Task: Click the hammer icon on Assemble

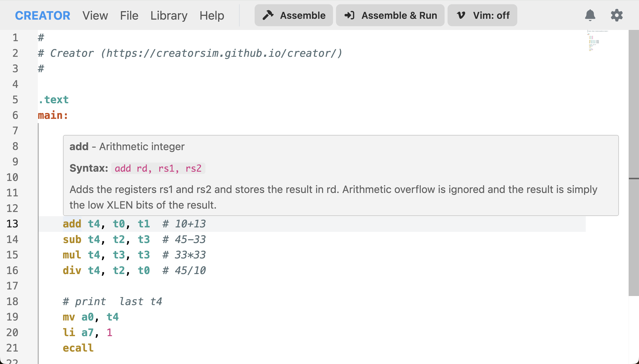Action: (x=268, y=15)
